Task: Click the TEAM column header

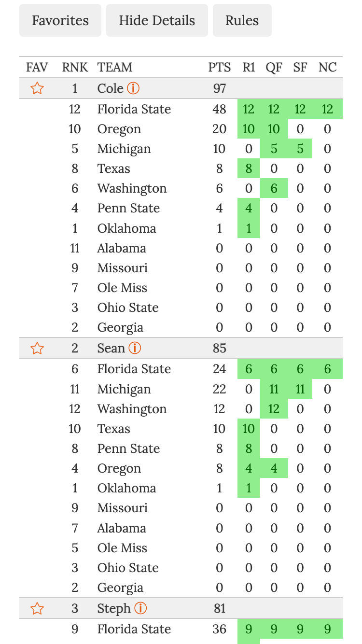Action: [x=115, y=67]
